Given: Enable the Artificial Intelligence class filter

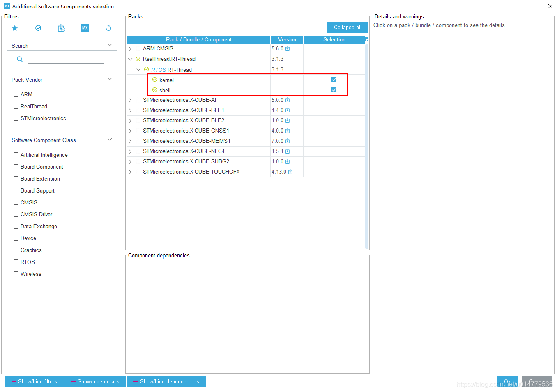Looking at the screenshot, I should (x=16, y=155).
